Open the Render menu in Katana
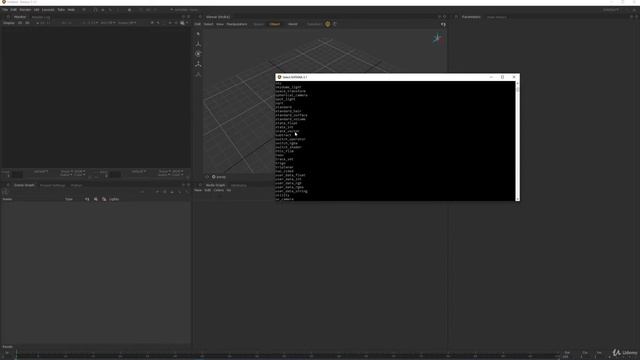 pyautogui.click(x=25, y=9)
